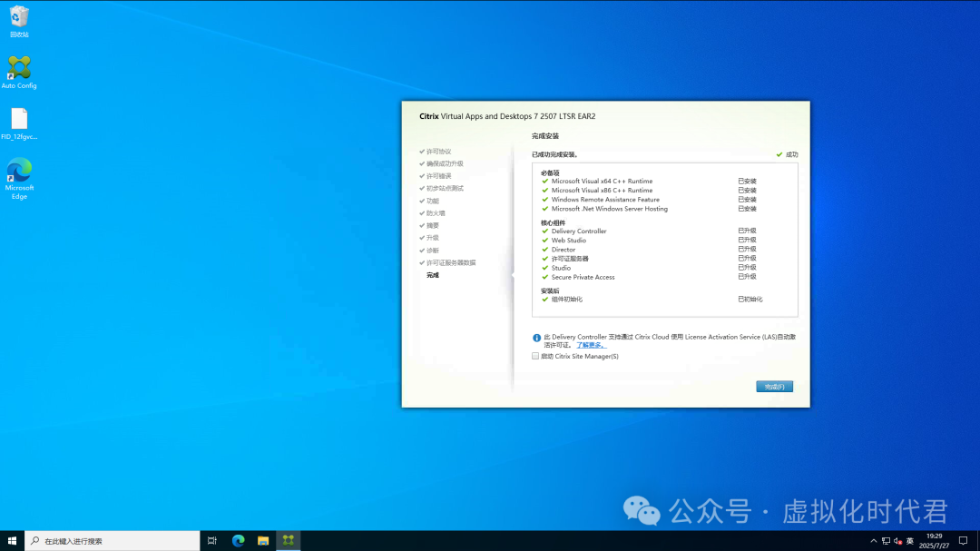This screenshot has width=980, height=551.
Task: Select the 防火墙 step in sidebar
Action: pyautogui.click(x=436, y=213)
